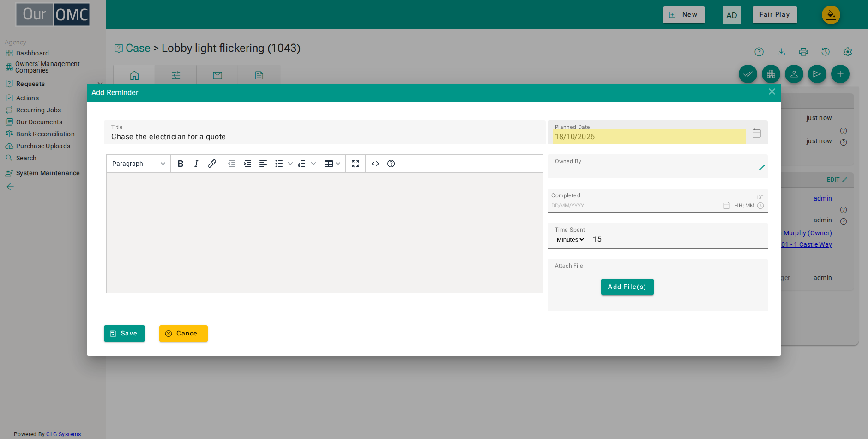
Task: Expand the insert table dropdown
Action: coord(338,164)
